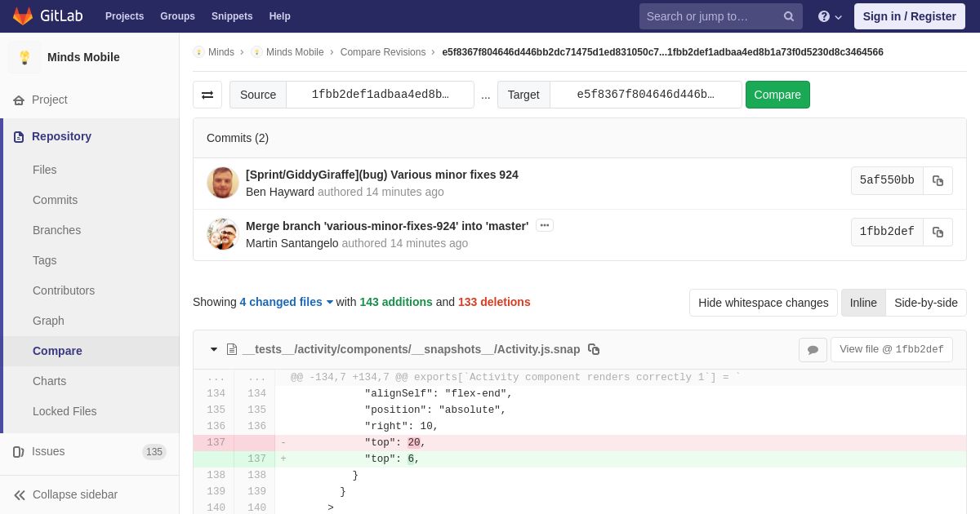
Task: Copy commit SHA 5af550bb
Action: 938,181
